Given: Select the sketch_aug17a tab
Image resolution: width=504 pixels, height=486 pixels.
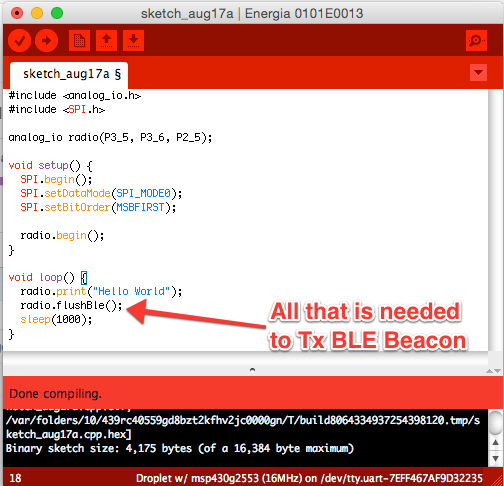Looking at the screenshot, I should point(69,74).
